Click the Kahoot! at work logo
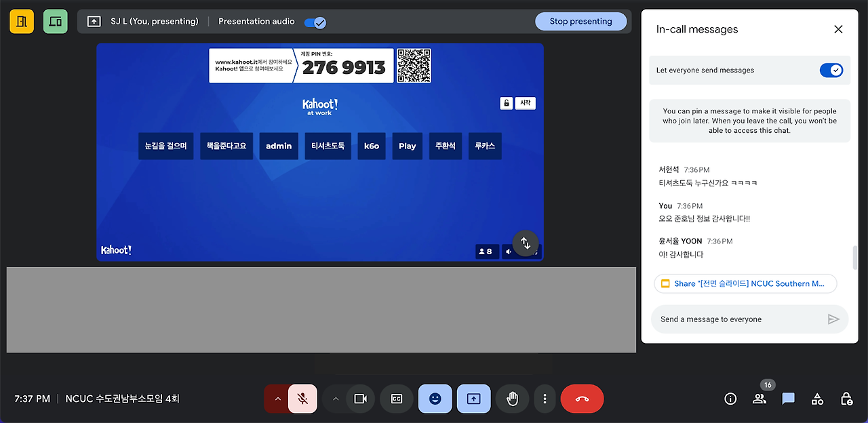 pyautogui.click(x=319, y=107)
